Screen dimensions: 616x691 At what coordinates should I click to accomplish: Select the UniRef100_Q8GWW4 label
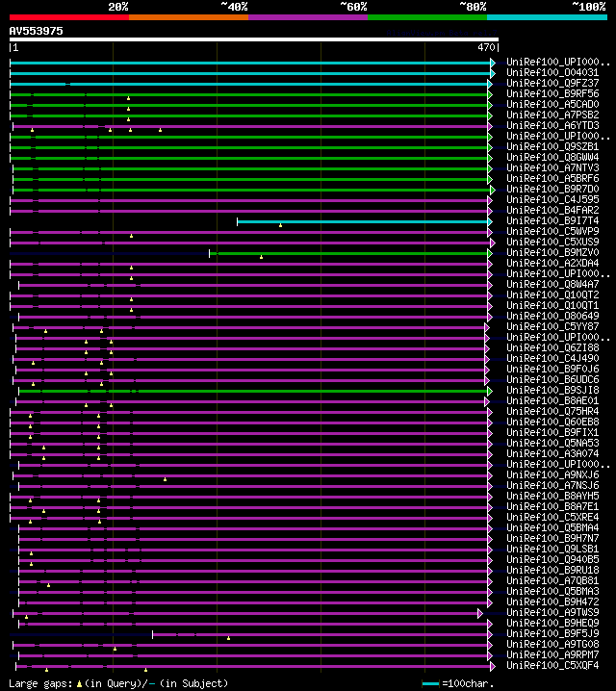pyautogui.click(x=552, y=157)
